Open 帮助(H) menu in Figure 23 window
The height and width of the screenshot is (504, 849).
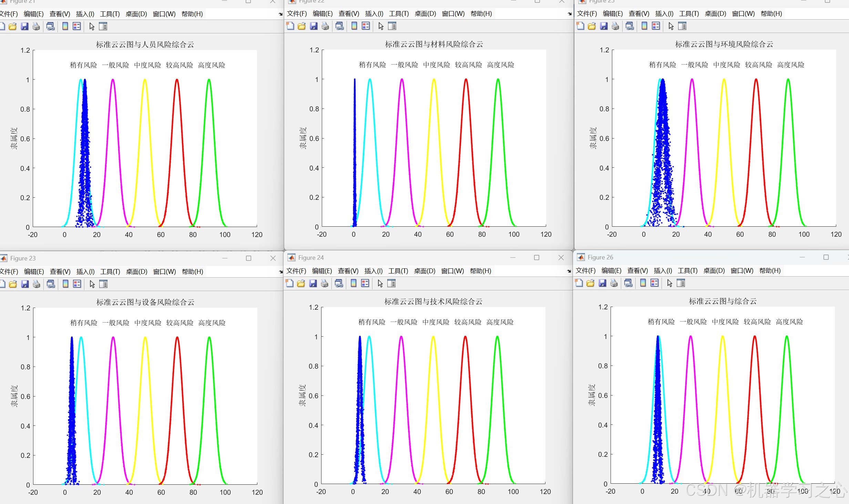click(192, 271)
